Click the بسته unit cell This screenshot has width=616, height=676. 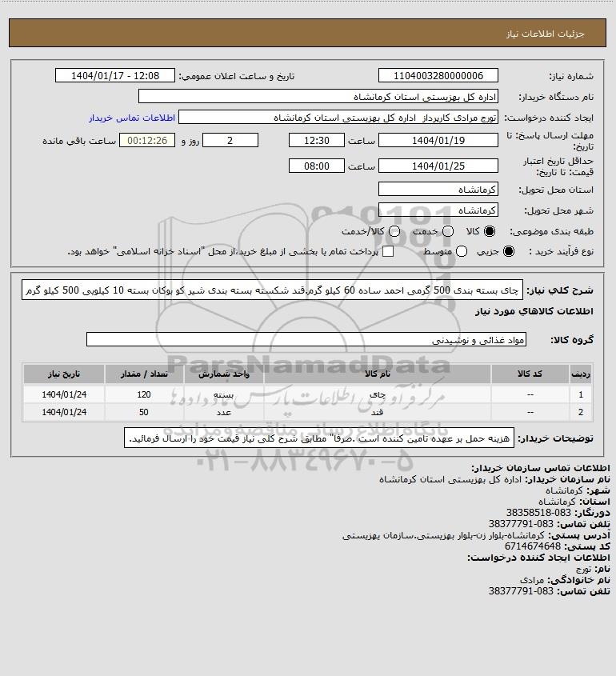coord(224,394)
